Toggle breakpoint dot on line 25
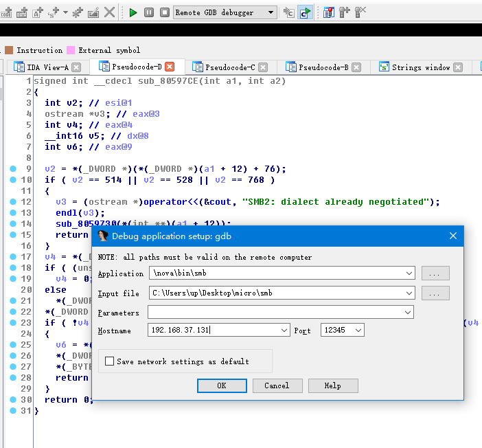482x448 pixels. point(13,345)
